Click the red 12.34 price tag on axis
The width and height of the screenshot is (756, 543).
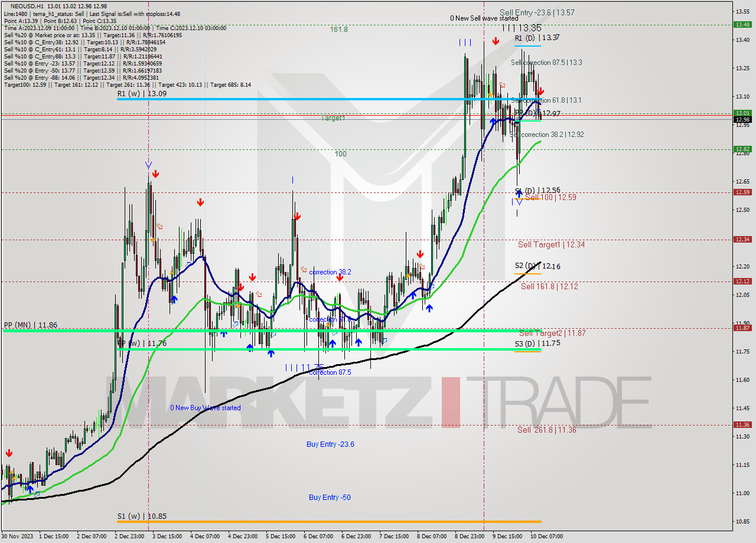[742, 239]
